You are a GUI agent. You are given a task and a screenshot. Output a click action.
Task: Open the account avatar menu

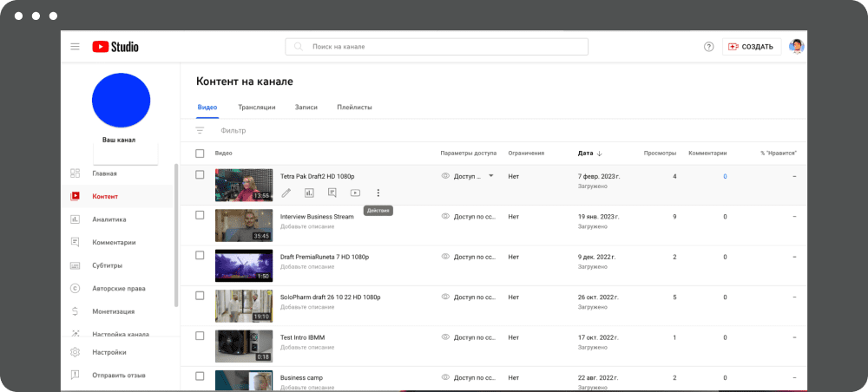click(x=797, y=47)
